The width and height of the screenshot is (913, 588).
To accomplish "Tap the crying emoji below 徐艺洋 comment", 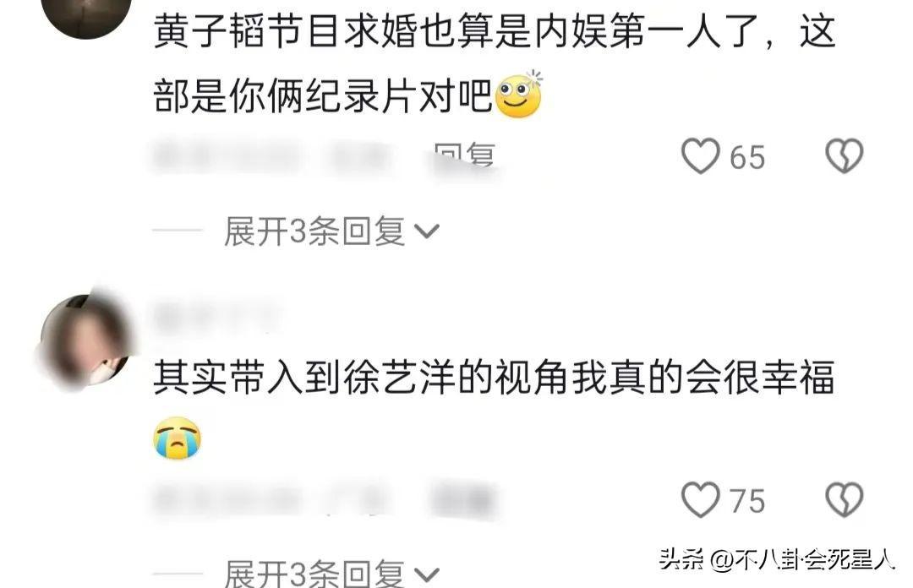I will click(x=177, y=438).
